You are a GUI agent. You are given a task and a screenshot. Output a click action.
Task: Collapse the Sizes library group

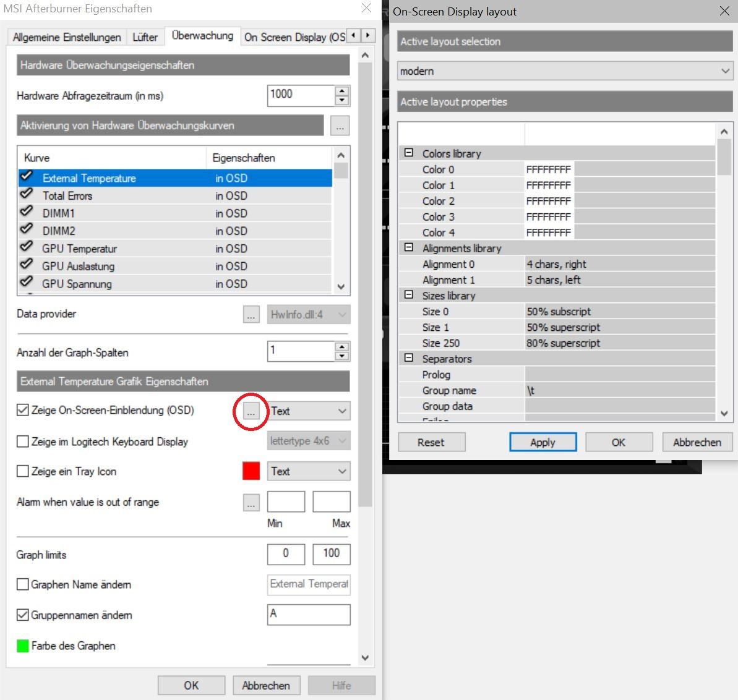click(409, 295)
